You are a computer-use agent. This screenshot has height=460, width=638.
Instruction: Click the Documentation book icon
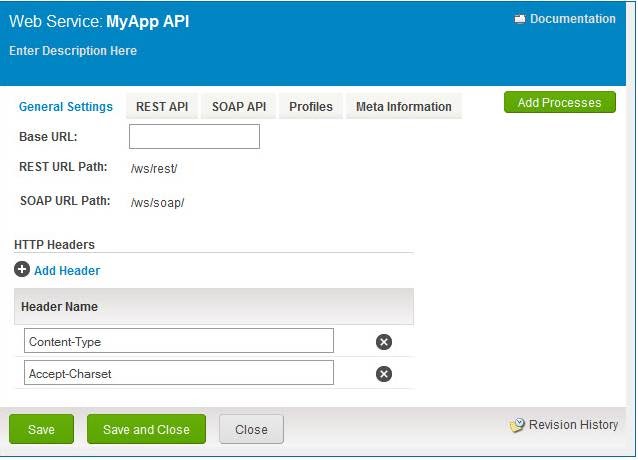click(x=520, y=19)
